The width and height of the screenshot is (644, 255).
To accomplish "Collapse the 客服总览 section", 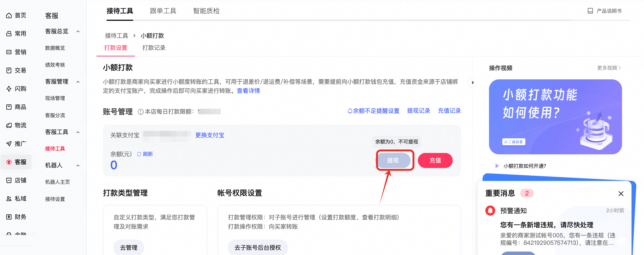I will coord(78,31).
